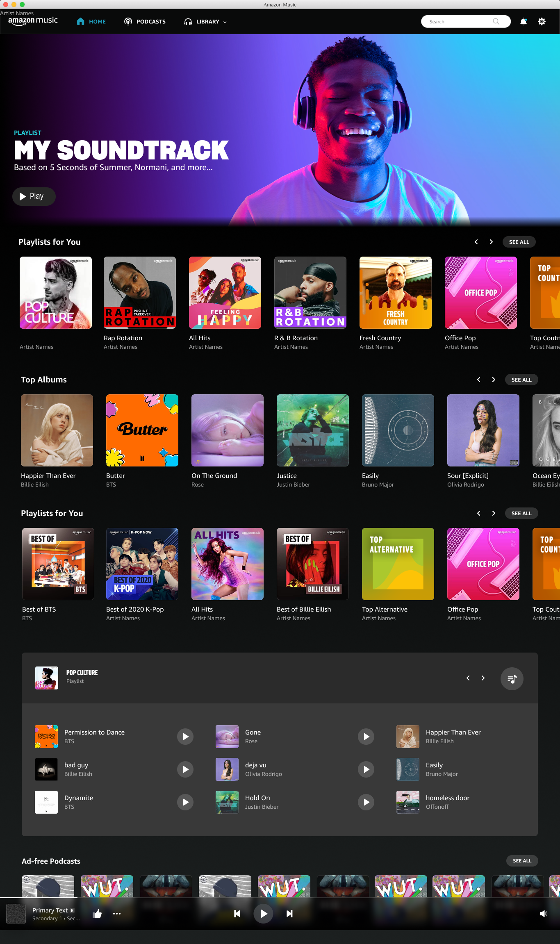Open R & B Rotation playlist cover
Image resolution: width=560 pixels, height=944 pixels.
310,293
